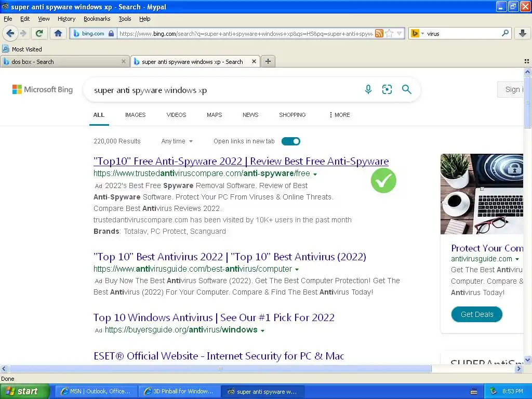
Task: Switch to the SHOPPING tab
Action: (x=292, y=115)
